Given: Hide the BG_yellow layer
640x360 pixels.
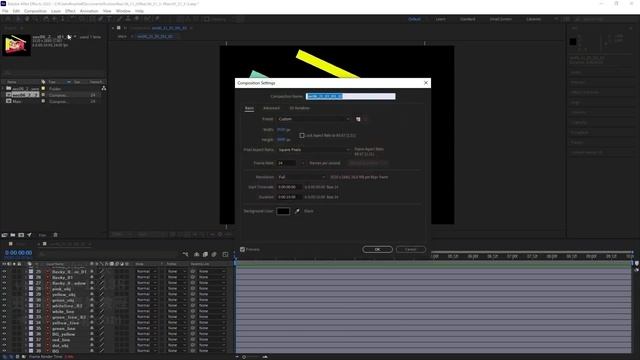Looking at the screenshot, I should 4,334.
